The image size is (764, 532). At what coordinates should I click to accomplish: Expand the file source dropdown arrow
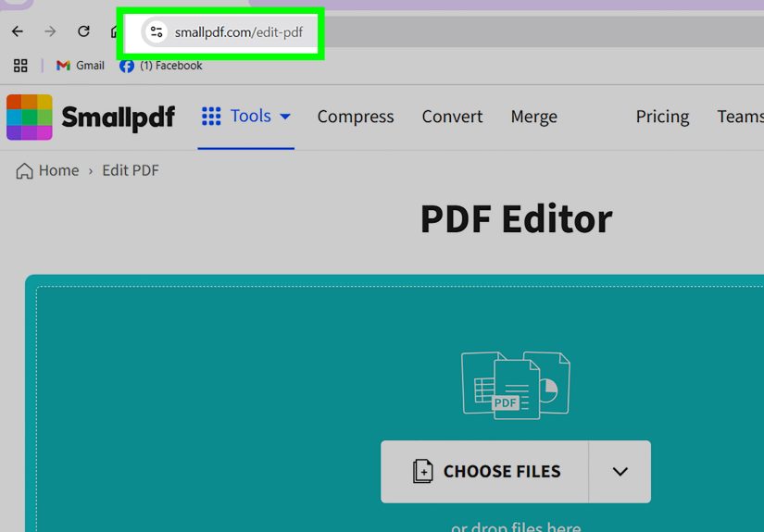point(620,472)
